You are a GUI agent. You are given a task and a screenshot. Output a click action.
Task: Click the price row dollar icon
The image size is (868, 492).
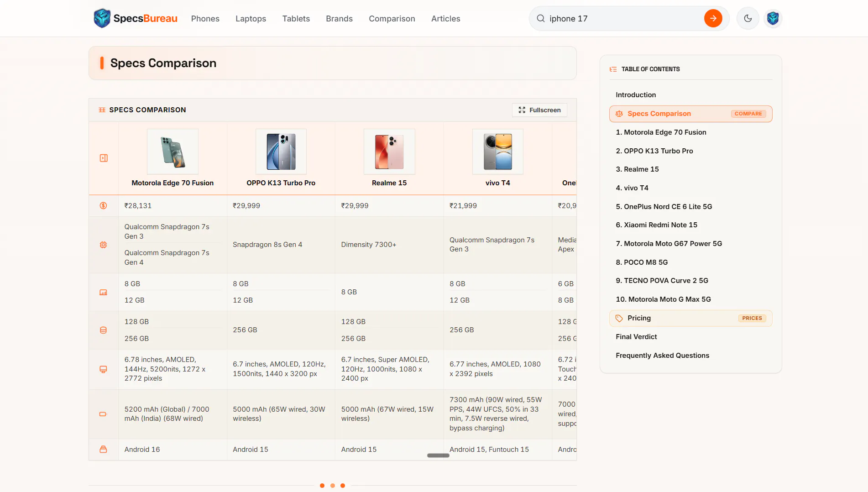[x=104, y=206]
